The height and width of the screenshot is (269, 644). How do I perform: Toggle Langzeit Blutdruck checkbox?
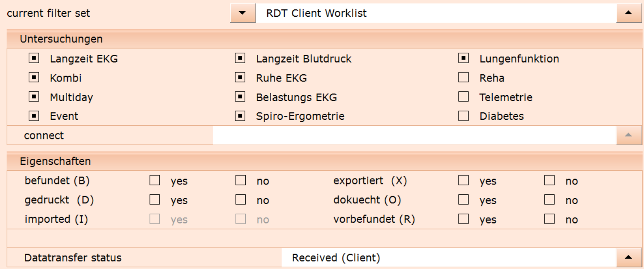(240, 58)
